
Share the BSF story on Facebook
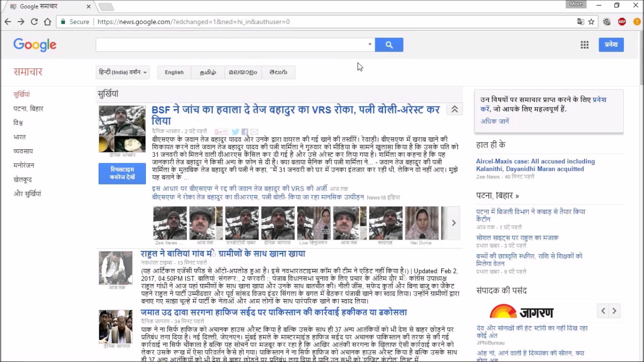[x=245, y=132]
